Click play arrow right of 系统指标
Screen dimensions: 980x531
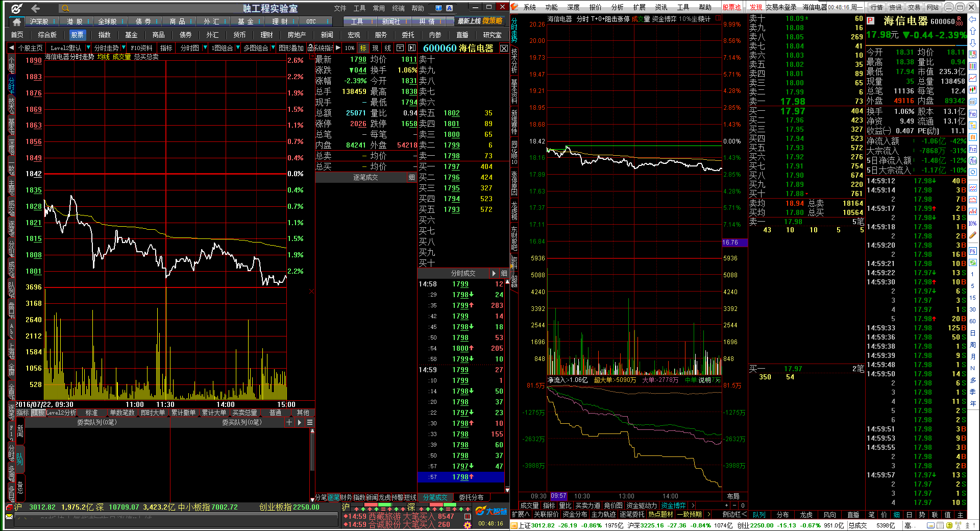point(338,48)
